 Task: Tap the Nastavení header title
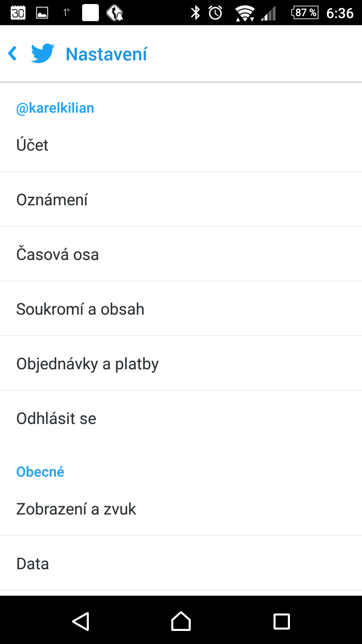point(106,54)
